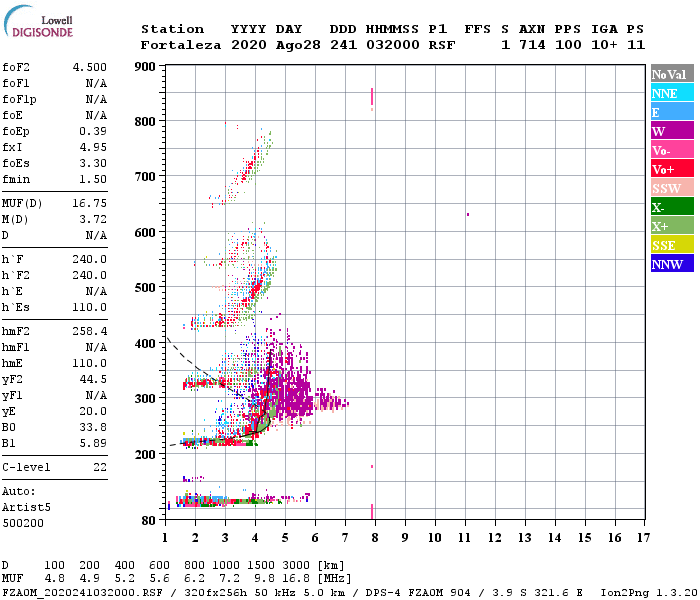Viewport: 700px width, 600px height.
Task: Select the NNE cyan legend swatch
Action: coord(672,93)
